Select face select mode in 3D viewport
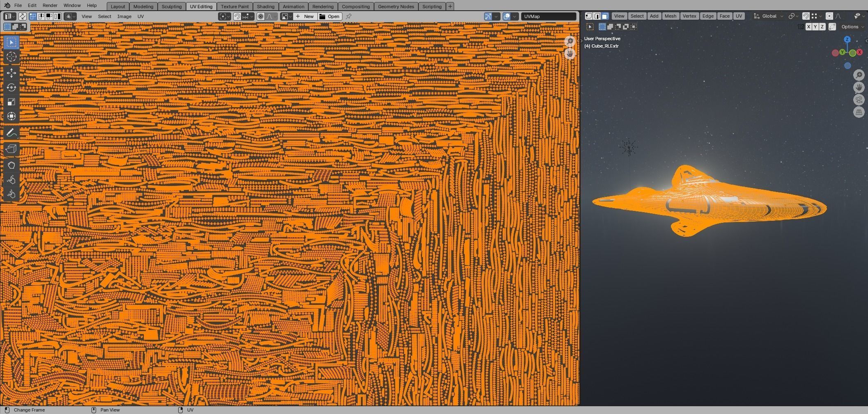The width and height of the screenshot is (868, 414). [605, 16]
